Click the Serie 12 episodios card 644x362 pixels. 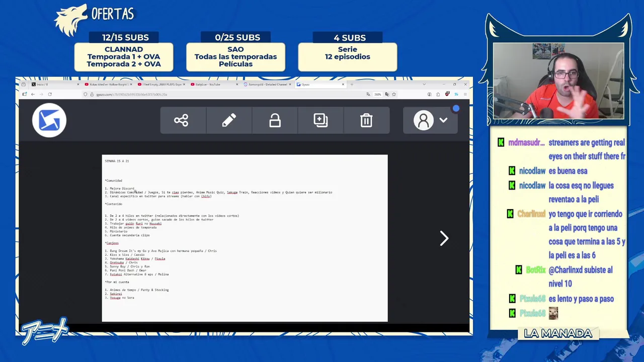coord(348,57)
